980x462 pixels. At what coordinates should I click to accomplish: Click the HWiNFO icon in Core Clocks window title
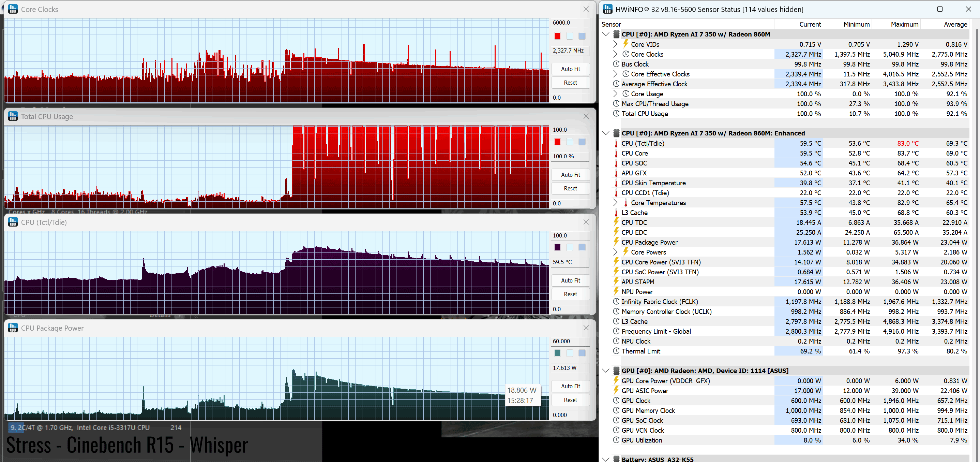[13, 9]
